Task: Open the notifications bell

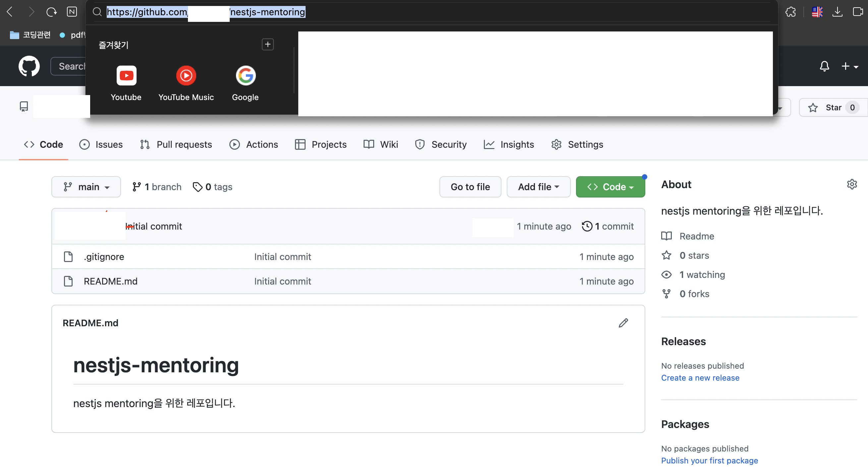Action: coord(824,66)
